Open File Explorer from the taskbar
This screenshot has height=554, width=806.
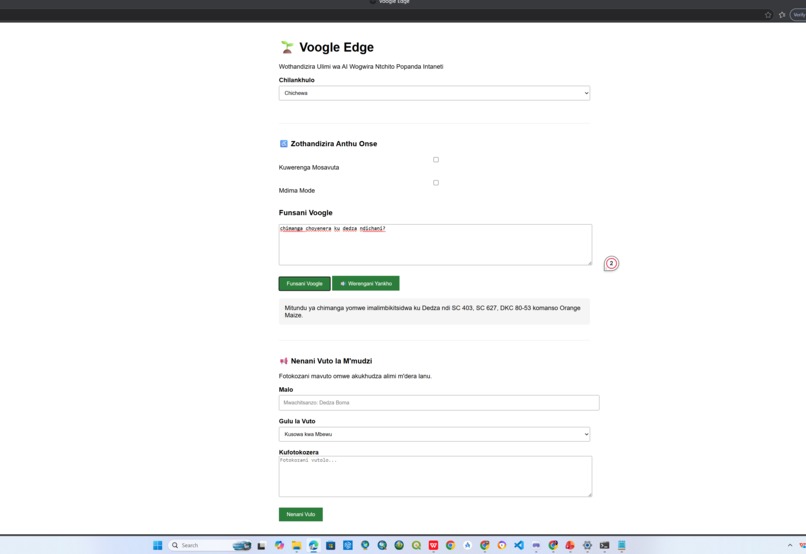click(x=297, y=545)
